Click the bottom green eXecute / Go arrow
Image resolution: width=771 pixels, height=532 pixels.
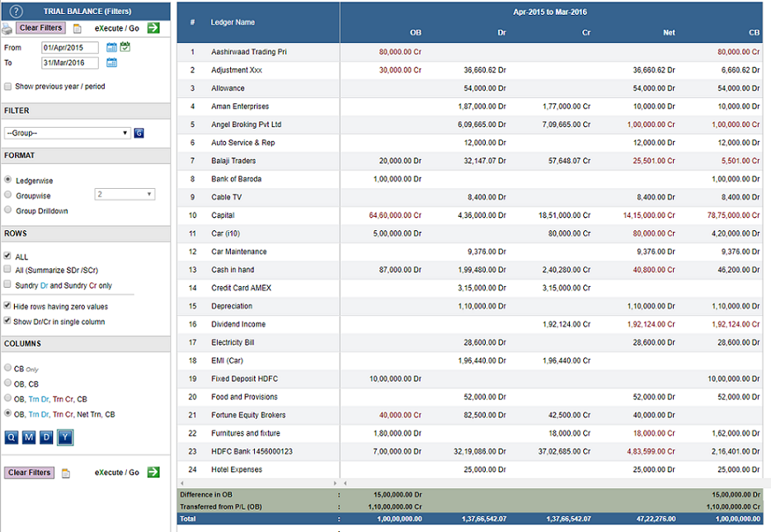coord(154,472)
